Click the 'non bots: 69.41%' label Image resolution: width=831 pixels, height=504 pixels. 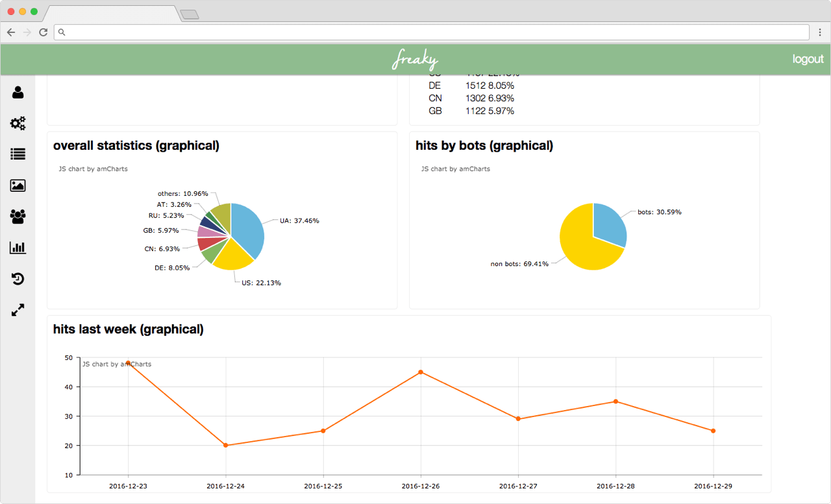pyautogui.click(x=519, y=264)
